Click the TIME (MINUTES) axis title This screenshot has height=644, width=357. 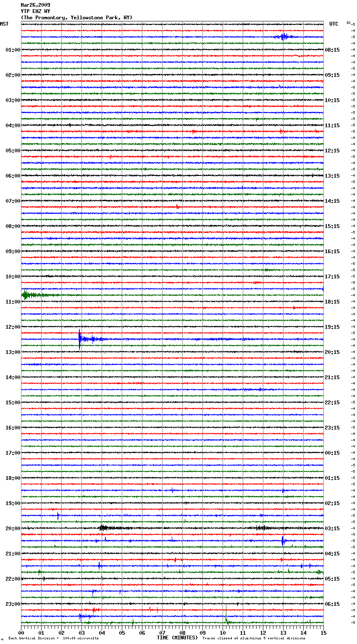[x=177, y=638]
